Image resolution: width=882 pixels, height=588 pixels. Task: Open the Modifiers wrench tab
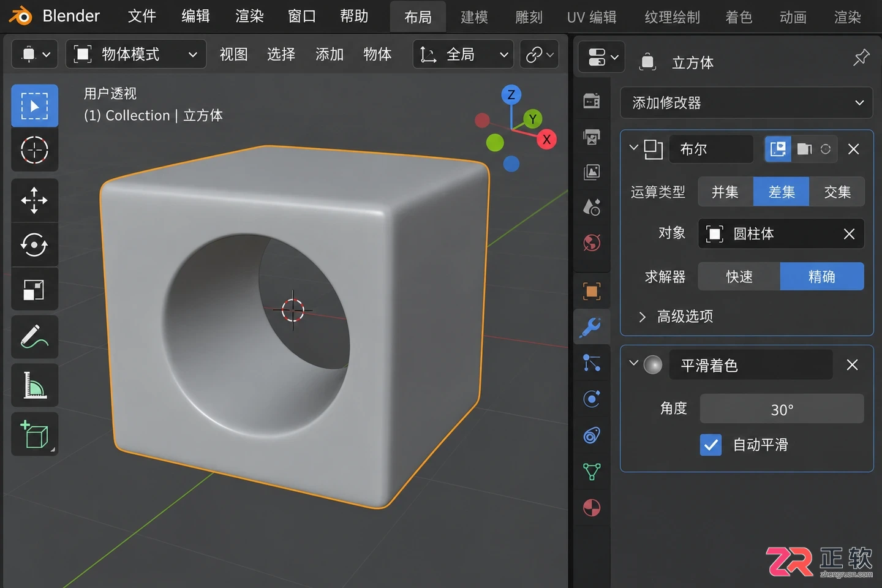(592, 327)
